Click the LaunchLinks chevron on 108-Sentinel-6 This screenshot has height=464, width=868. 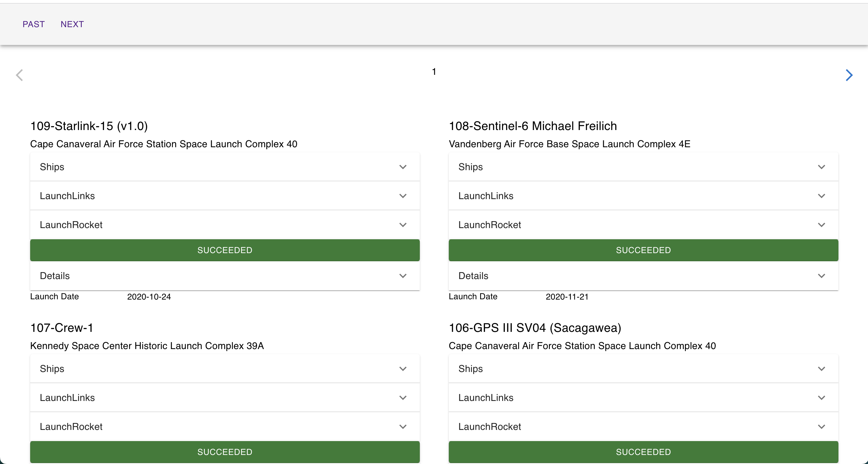tap(822, 196)
